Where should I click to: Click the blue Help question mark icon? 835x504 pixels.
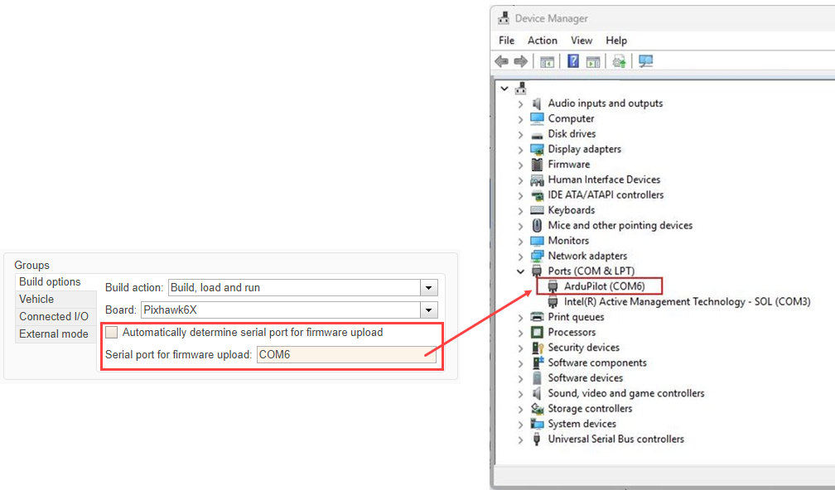(x=573, y=61)
